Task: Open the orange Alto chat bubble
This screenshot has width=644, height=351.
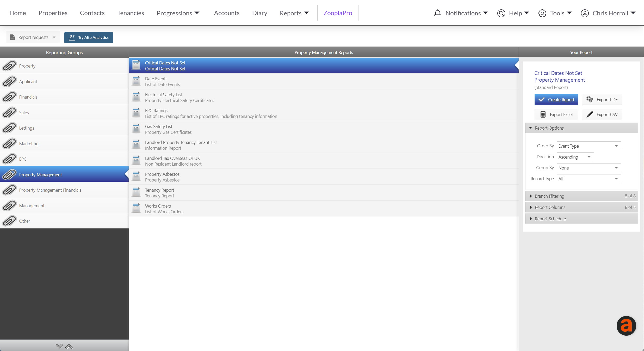Action: coord(626,326)
